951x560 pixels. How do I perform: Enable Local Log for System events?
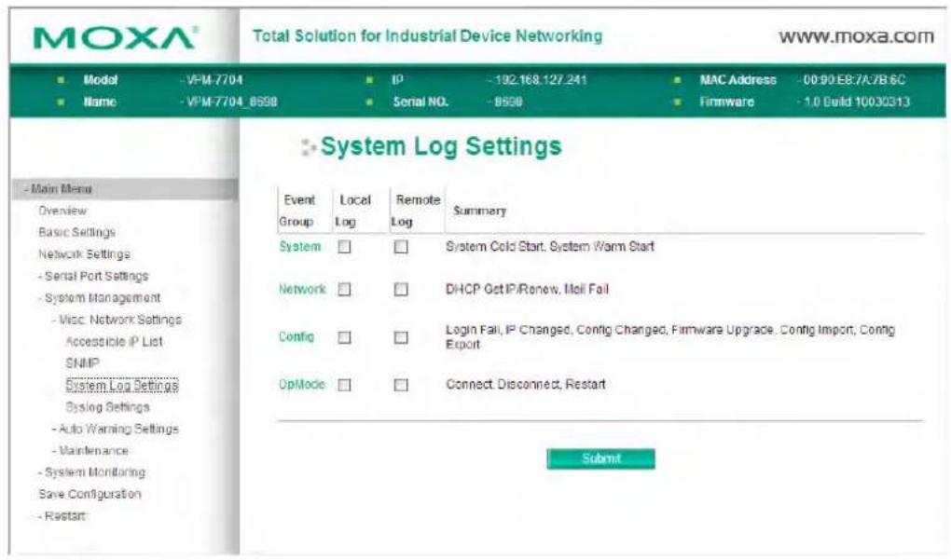(x=344, y=247)
